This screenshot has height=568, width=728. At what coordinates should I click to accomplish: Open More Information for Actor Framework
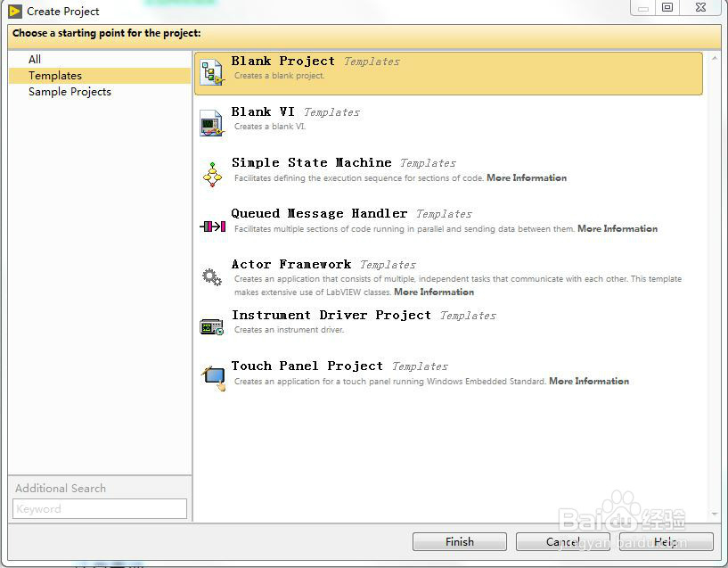434,292
